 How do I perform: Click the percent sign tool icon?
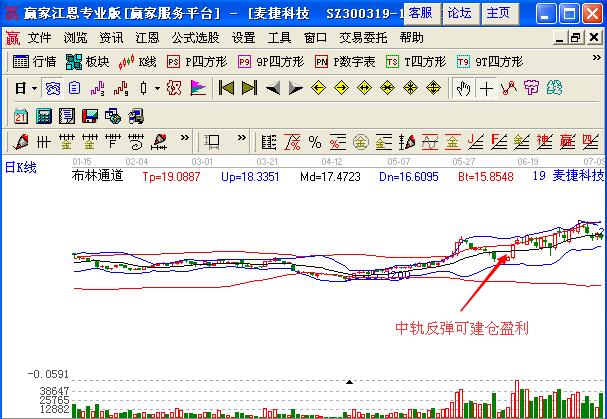pos(314,140)
